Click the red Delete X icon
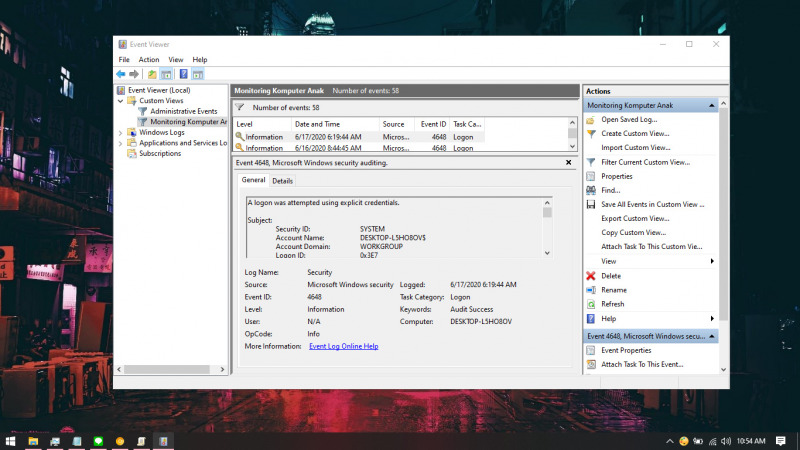This screenshot has width=800, height=450. 591,276
